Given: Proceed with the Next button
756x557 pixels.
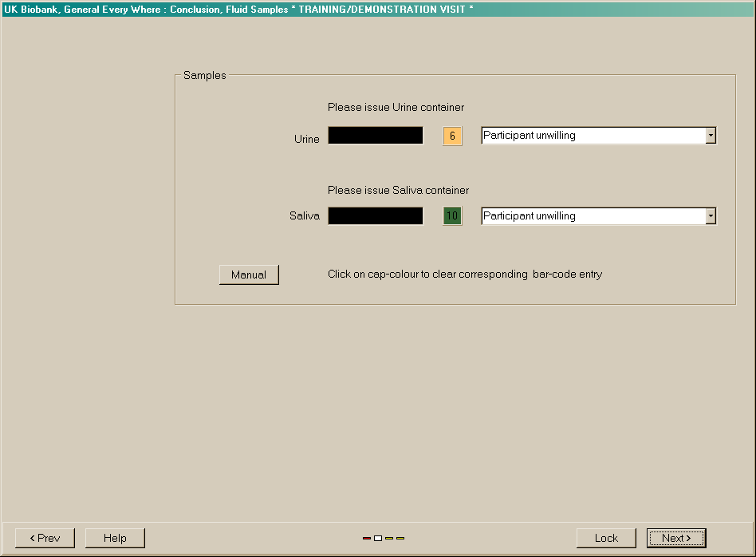Looking at the screenshot, I should 676,539.
